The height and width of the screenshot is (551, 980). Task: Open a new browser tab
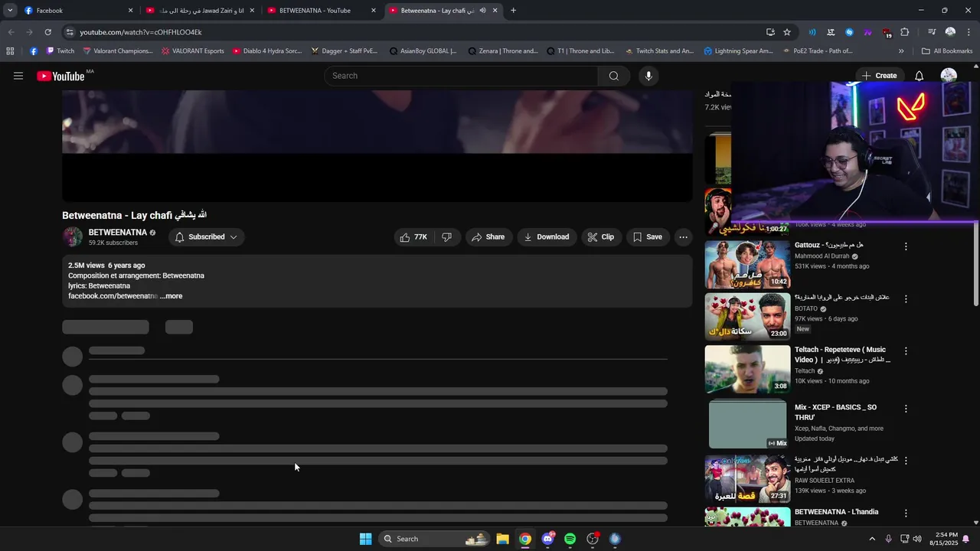coord(513,11)
